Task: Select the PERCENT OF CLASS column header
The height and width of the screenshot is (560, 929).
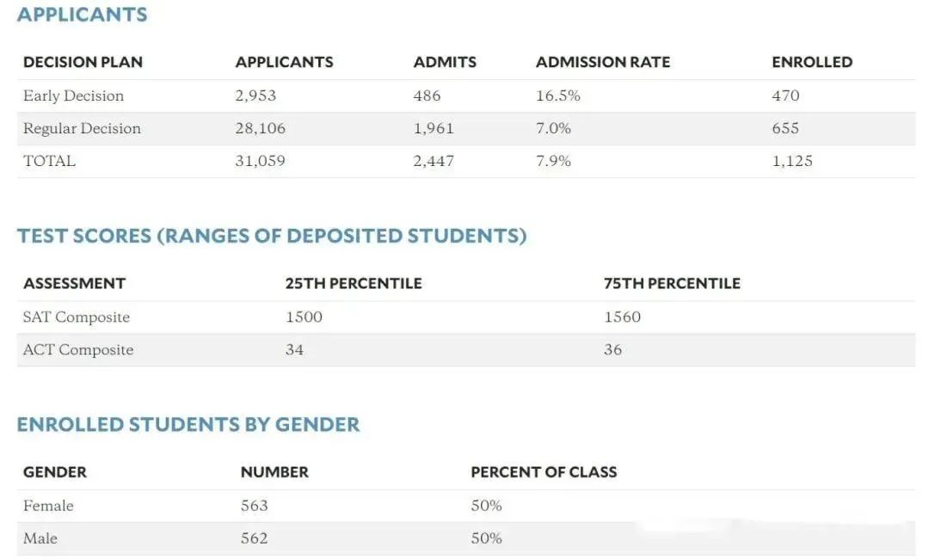Action: coord(544,471)
